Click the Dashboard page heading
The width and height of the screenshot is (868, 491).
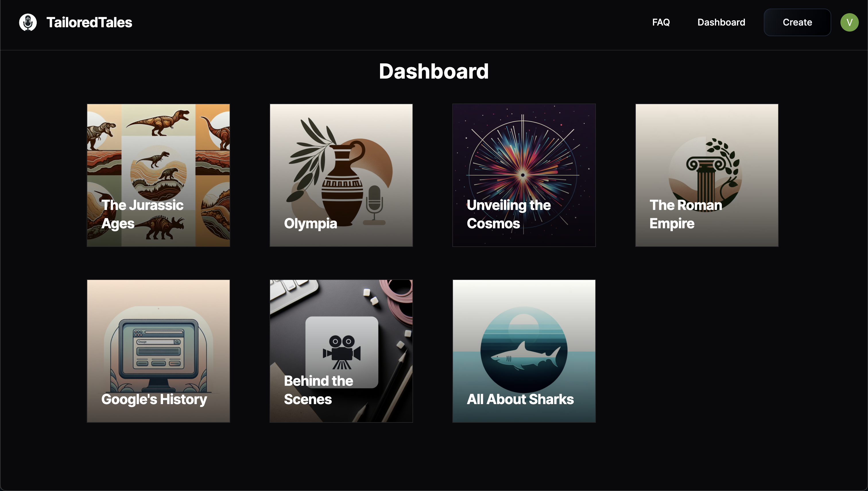(434, 71)
